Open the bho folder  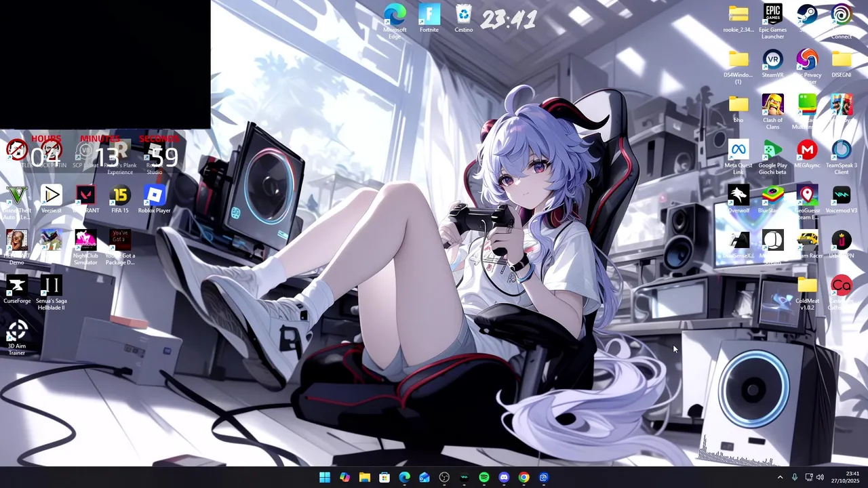(x=738, y=109)
